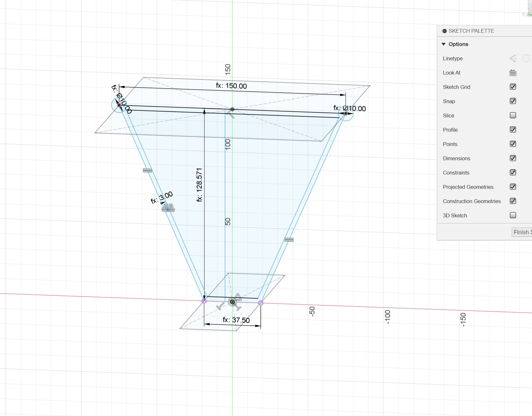Collapse the Options section
Screen dimensions: 532x416
[444, 44]
